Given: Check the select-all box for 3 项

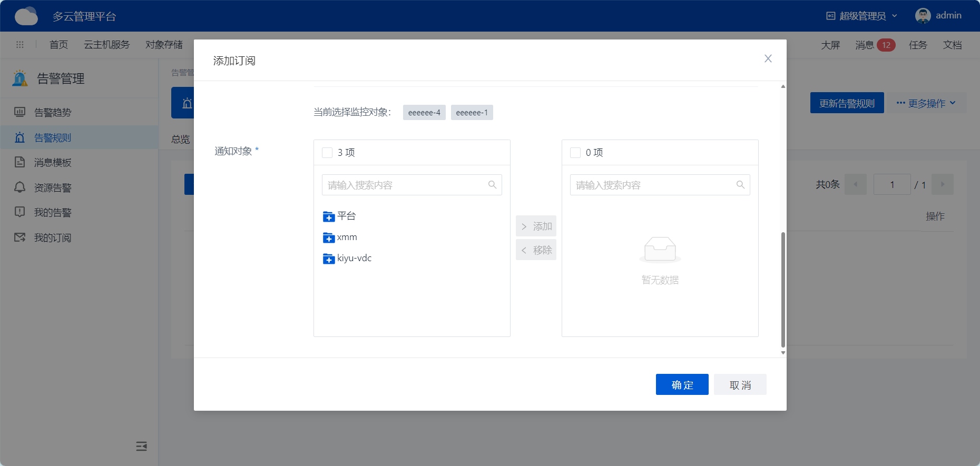Looking at the screenshot, I should [x=327, y=153].
